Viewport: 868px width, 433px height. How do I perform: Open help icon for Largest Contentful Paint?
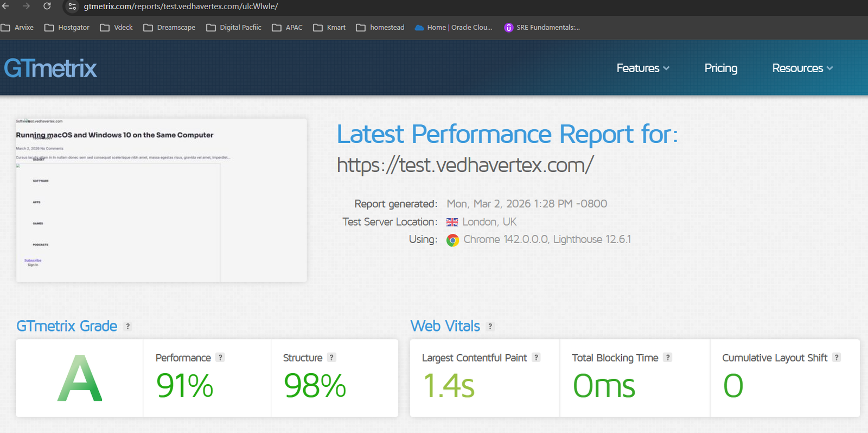click(x=536, y=358)
